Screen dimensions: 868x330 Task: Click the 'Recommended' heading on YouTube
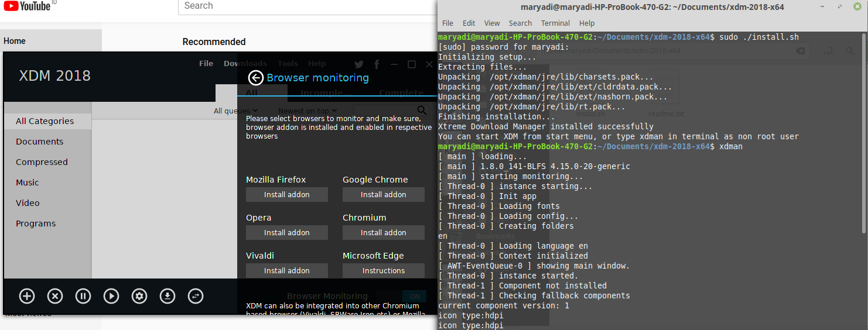(x=214, y=42)
